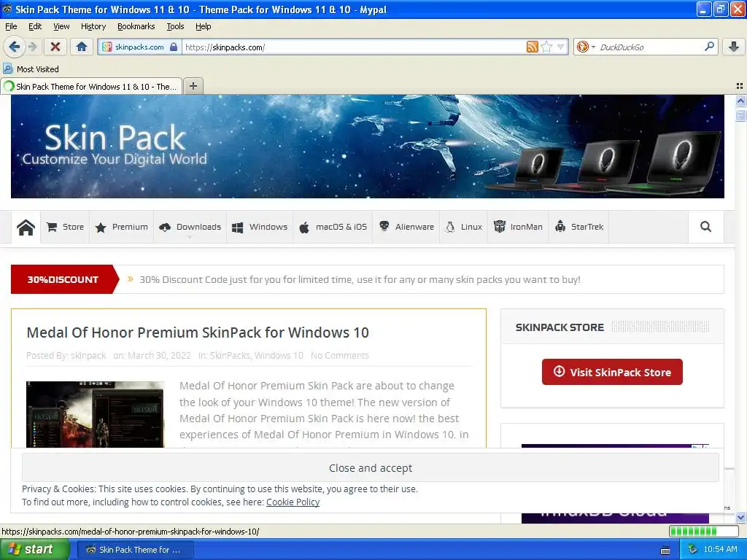Open the macOS & iOS nav category
The image size is (747, 560).
point(333,227)
